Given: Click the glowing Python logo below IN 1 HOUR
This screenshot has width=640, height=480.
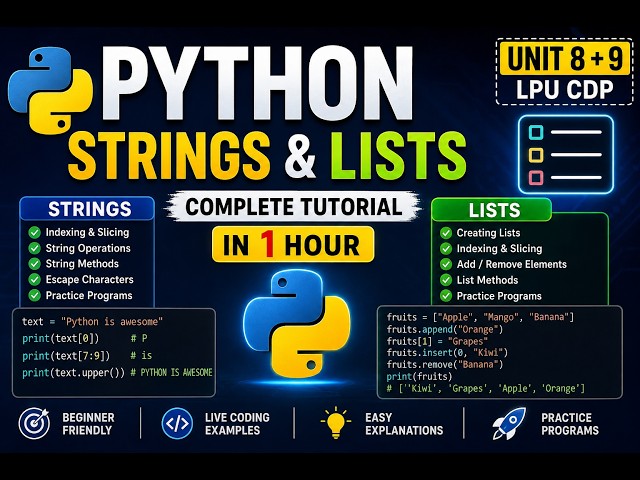Looking at the screenshot, I should click(x=296, y=322).
